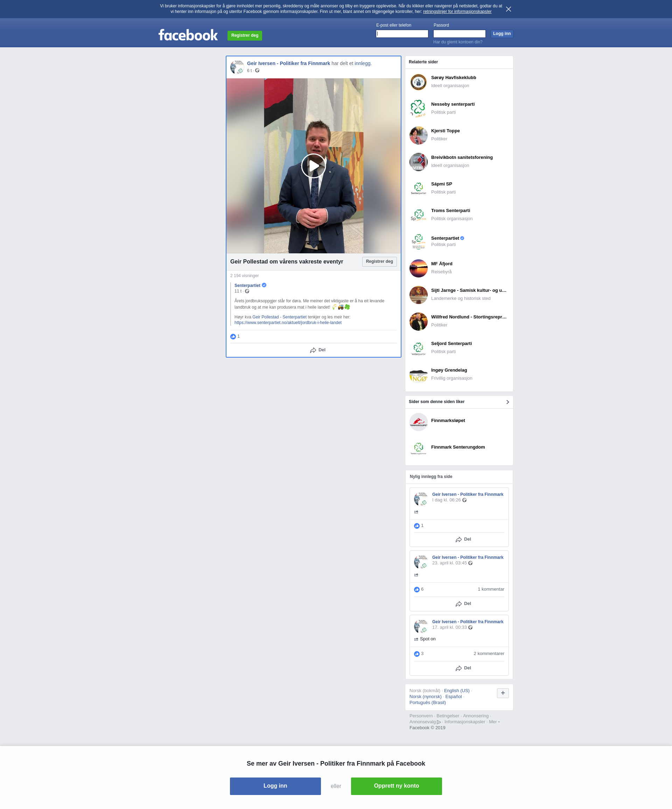This screenshot has width=672, height=809.
Task: Share the 23. april post with Del
Action: point(463,604)
